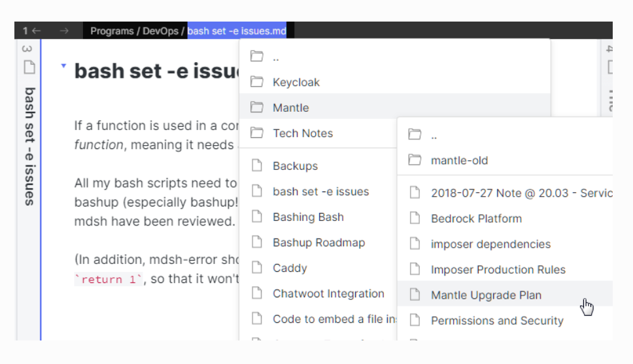Viewport: 633px width, 364px height.
Task: Click the DevOps breadcrumb link
Action: click(160, 31)
